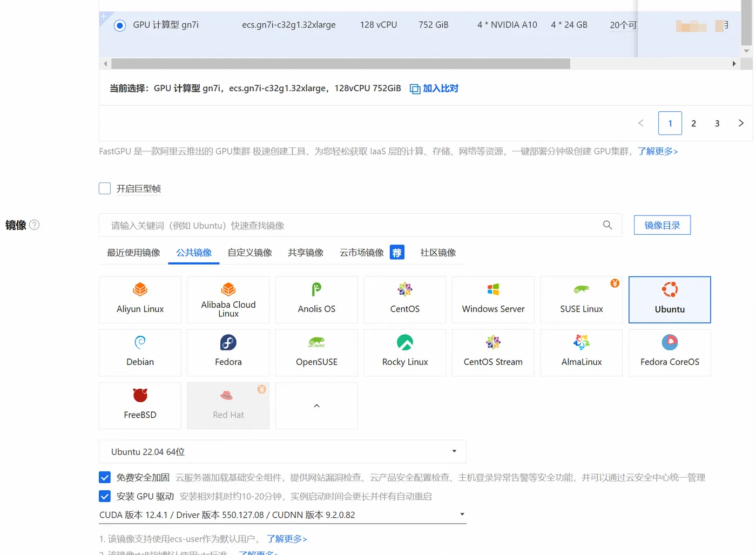Open the FastGPU 了解更多 link

pyautogui.click(x=658, y=151)
